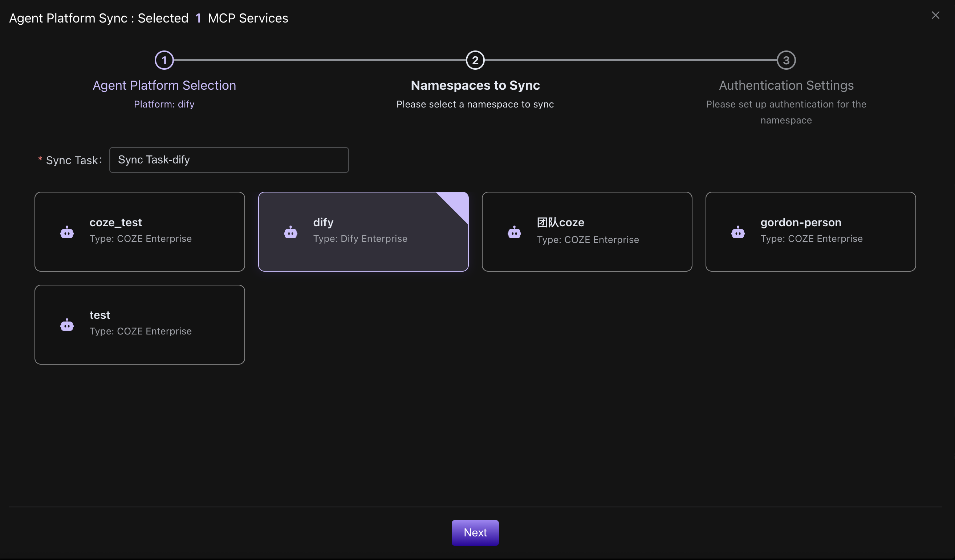Select the test namespace name
The image size is (955, 560).
click(99, 315)
